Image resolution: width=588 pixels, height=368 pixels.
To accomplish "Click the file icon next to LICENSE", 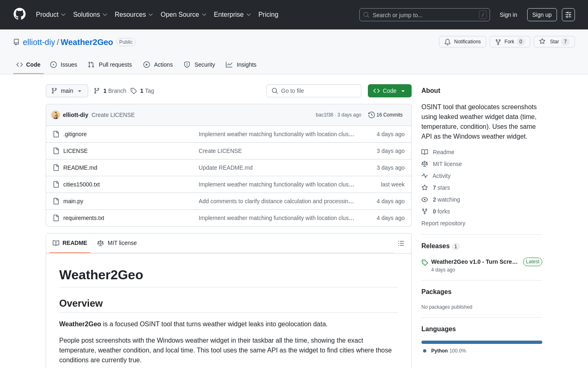I will pyautogui.click(x=56, y=151).
